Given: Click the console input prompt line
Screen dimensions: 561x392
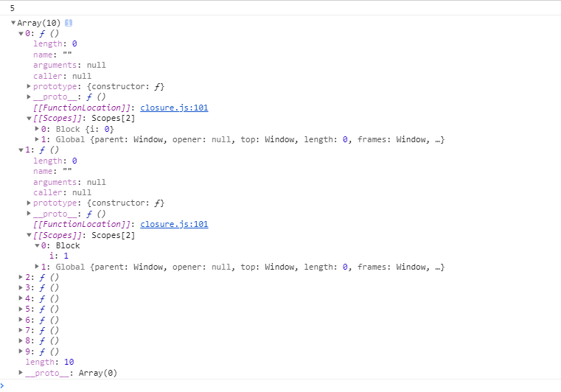Looking at the screenshot, I should point(280,385).
